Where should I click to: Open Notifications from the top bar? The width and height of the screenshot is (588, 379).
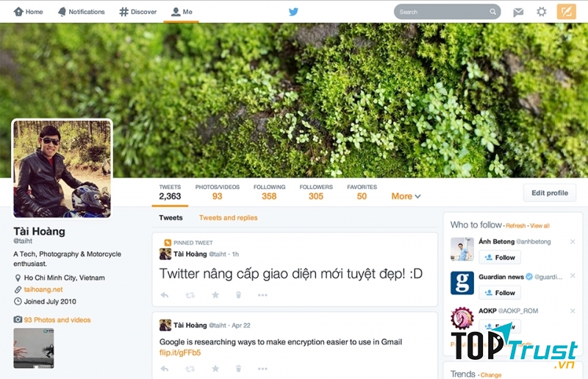point(81,12)
